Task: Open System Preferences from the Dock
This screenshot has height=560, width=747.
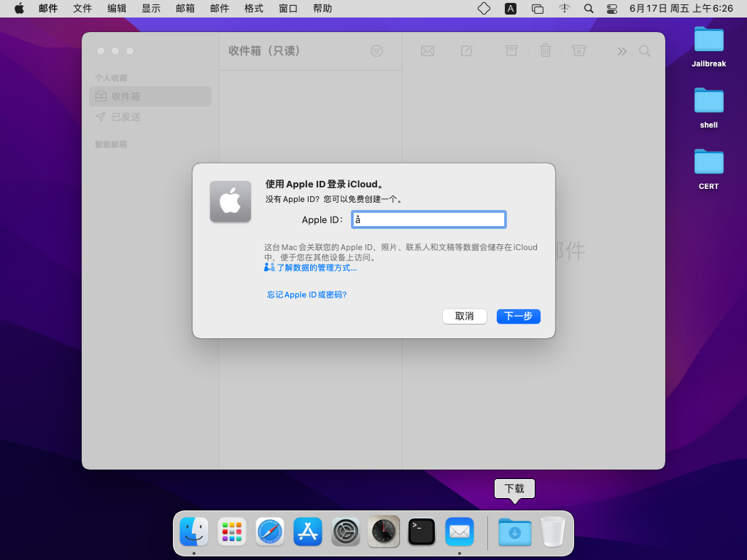Action: [345, 532]
